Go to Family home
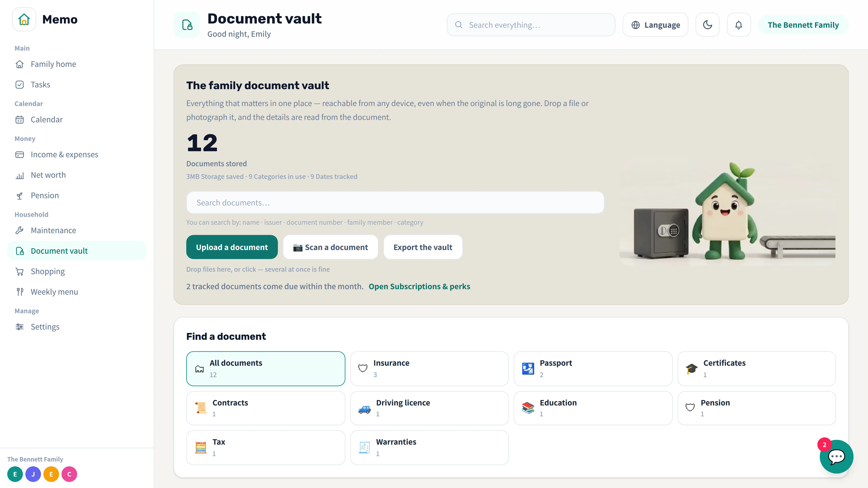Image resolution: width=868 pixels, height=488 pixels. pyautogui.click(x=77, y=64)
